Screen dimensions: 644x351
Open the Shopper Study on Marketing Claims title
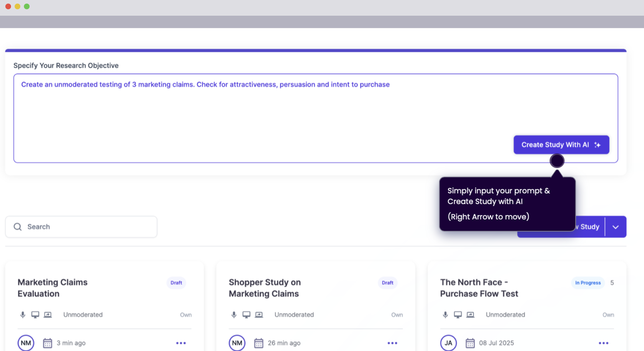[265, 288]
